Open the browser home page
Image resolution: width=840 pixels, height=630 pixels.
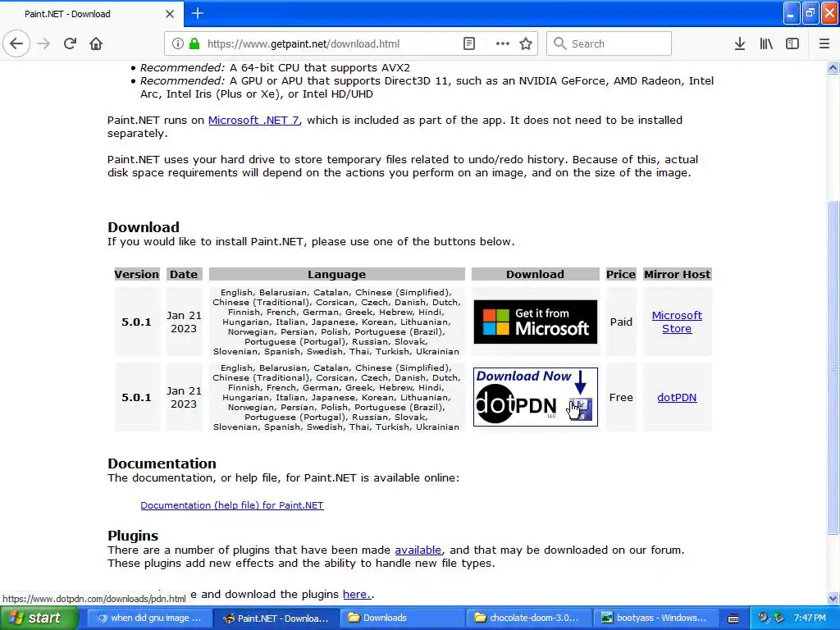pos(96,43)
